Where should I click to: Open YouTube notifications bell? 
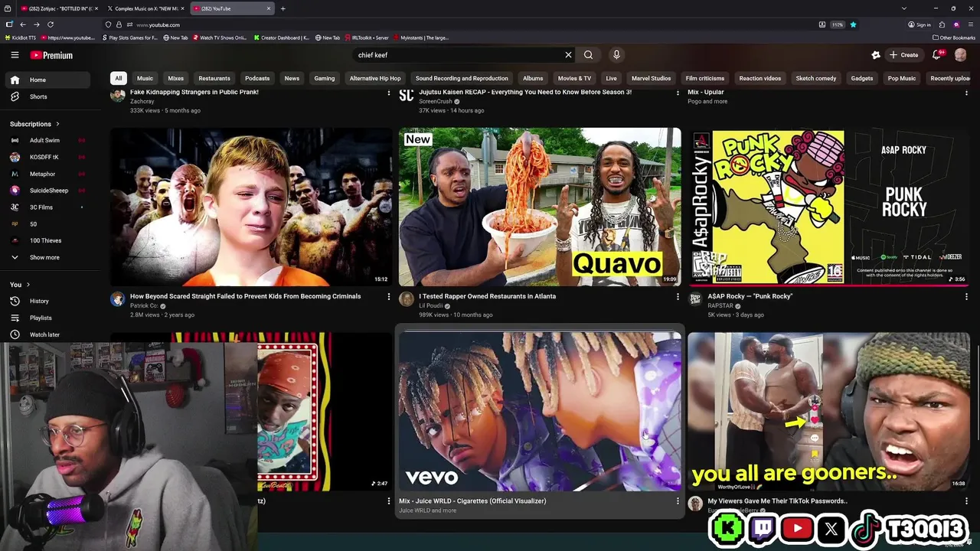(x=936, y=55)
